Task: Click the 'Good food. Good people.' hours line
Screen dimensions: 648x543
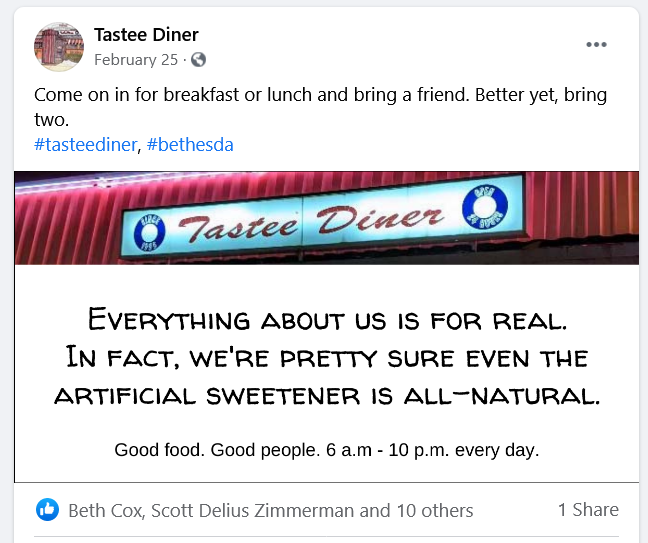Action: tap(326, 450)
